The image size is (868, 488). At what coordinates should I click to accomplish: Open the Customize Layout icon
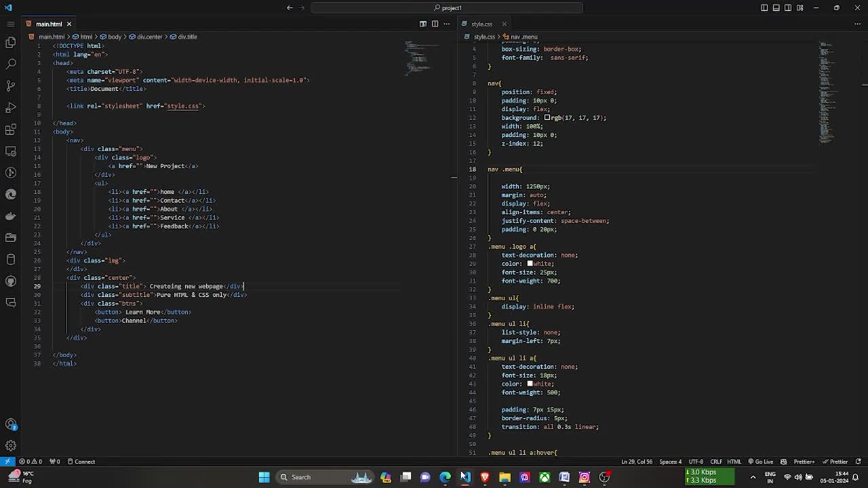pyautogui.click(x=800, y=8)
